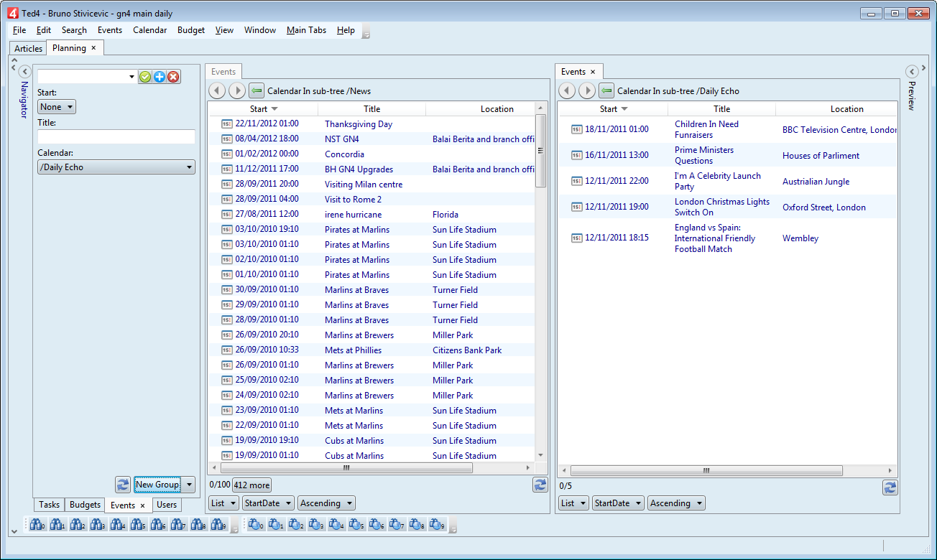Switch to the Tasks navigator tab
Screen dimensions: 937x560
pyautogui.click(x=49, y=505)
